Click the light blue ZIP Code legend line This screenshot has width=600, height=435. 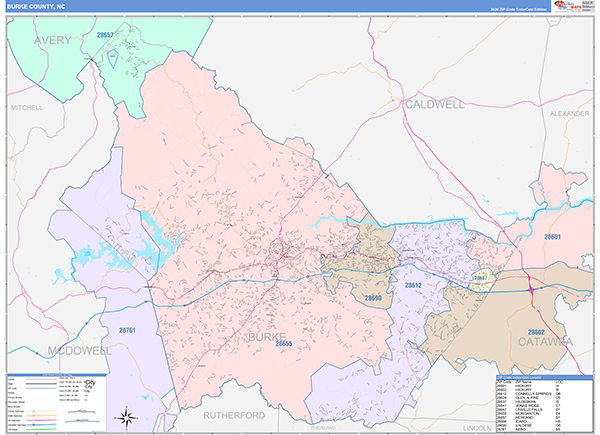41,388
